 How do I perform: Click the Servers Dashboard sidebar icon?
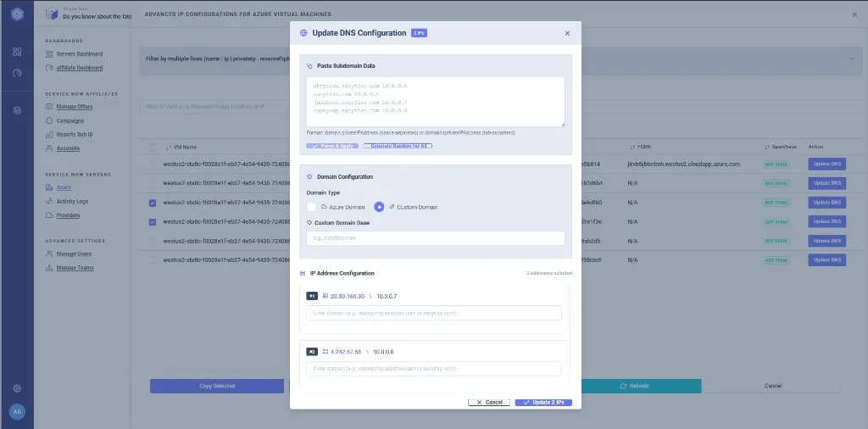(49, 54)
